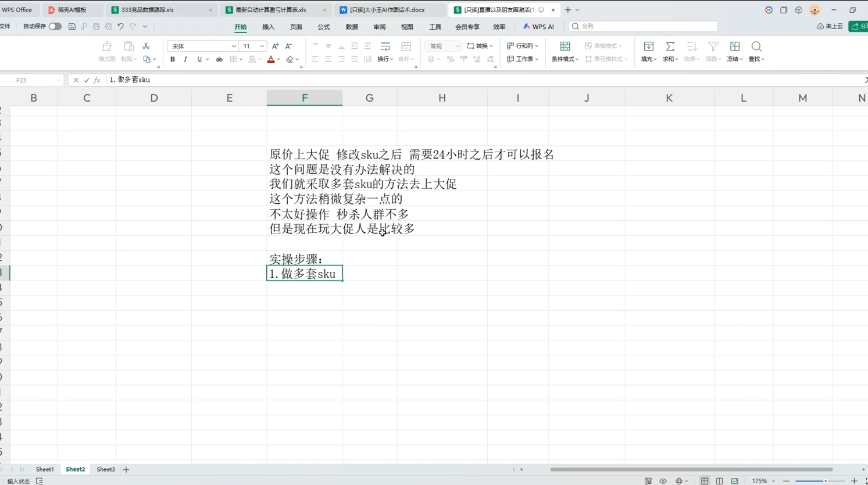The height and width of the screenshot is (485, 868).
Task: Click the save icon in quick access bar
Action: (x=72, y=26)
